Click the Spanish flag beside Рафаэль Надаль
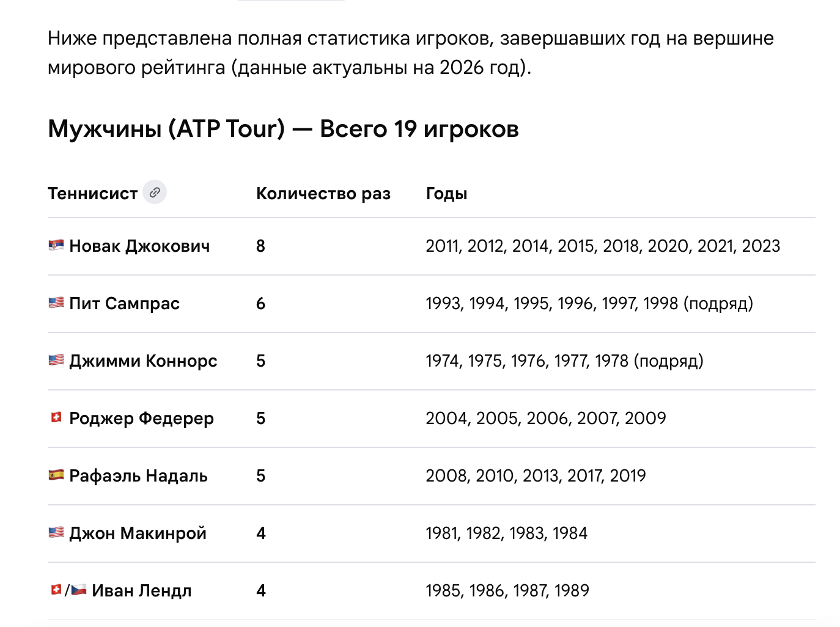Image resolution: width=840 pixels, height=627 pixels. [56, 475]
